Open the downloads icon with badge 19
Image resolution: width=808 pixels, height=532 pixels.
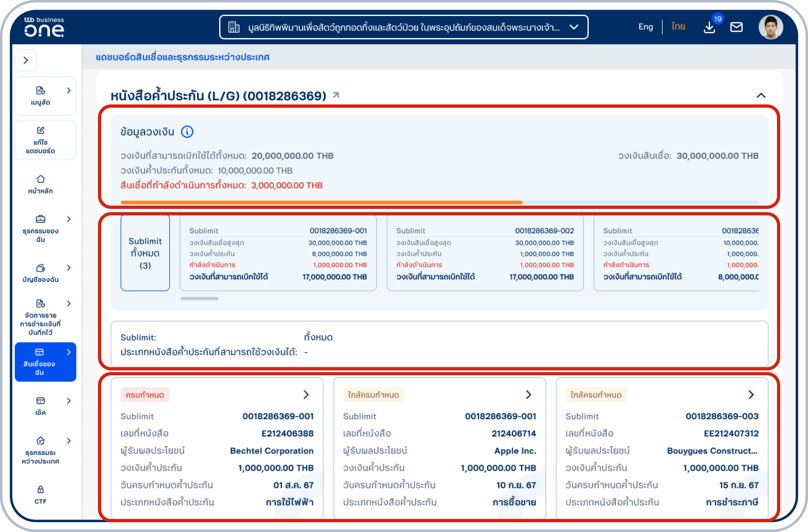[x=710, y=27]
